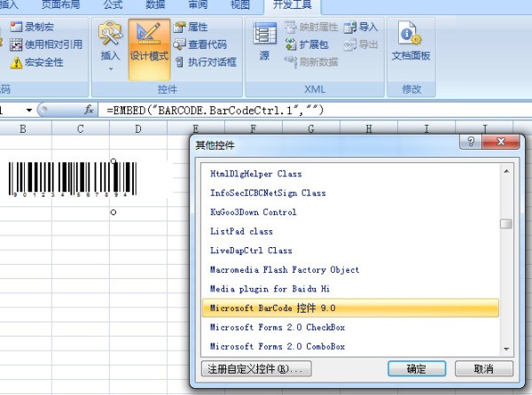Click the 取消 button in the dialog
Screen dimensions: 532x395
coord(483,368)
